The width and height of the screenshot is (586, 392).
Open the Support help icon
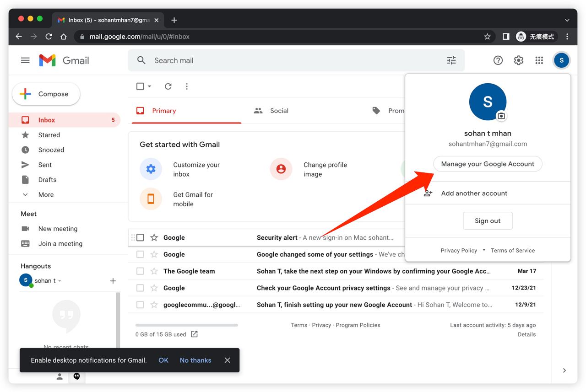tap(498, 60)
